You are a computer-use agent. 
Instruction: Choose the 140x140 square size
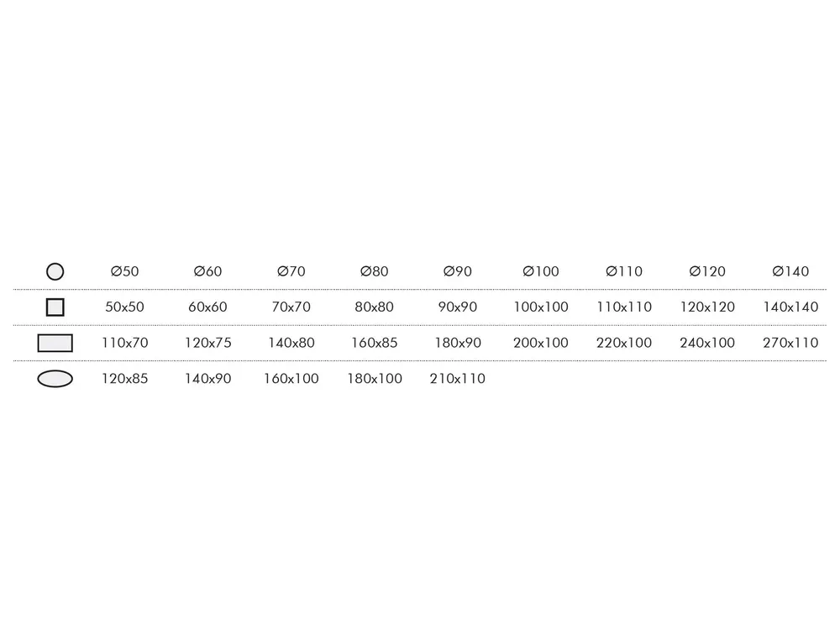[790, 307]
